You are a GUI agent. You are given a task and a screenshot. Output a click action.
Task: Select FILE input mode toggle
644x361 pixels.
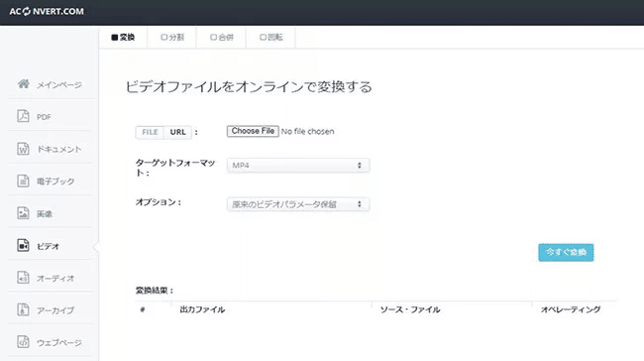[150, 132]
